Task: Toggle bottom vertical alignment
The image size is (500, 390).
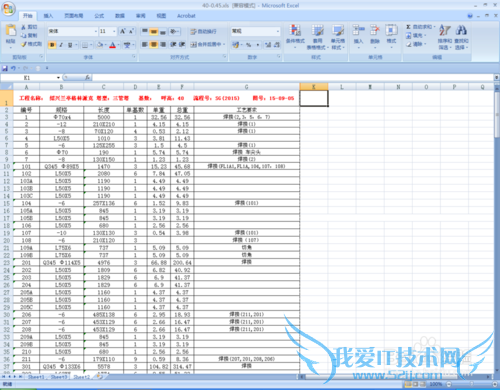Action: coord(163,31)
